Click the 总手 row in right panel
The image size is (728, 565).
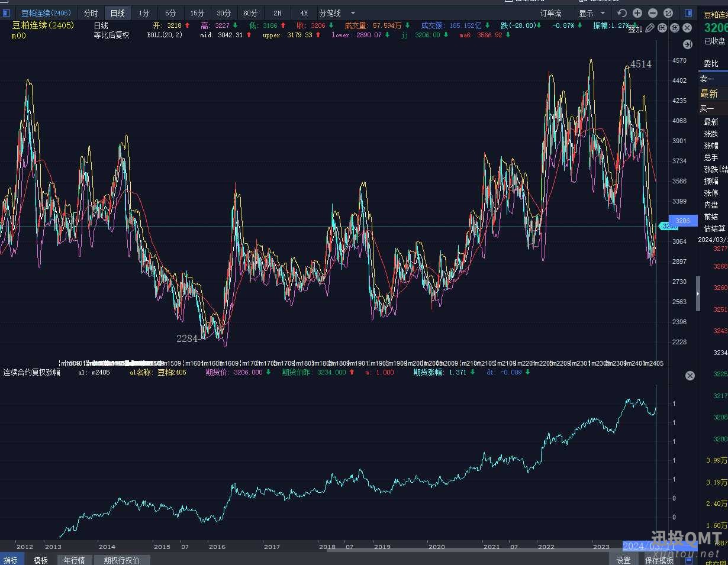713,157
